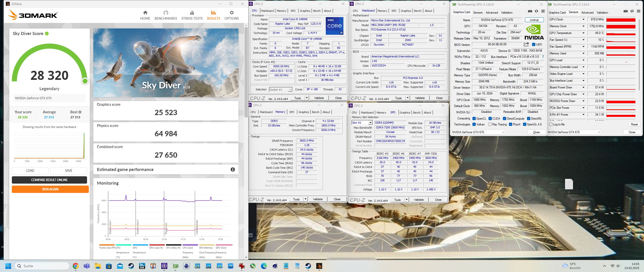The height and width of the screenshot is (272, 644).
Task: Click the BIOS share/export arrow icon in GPU-Z
Action: click(526, 44)
